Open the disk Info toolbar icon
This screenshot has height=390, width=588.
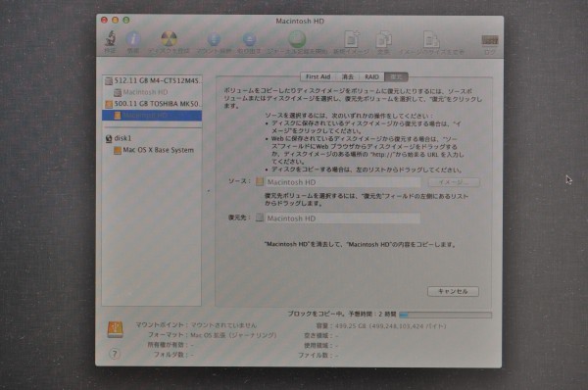coord(132,39)
